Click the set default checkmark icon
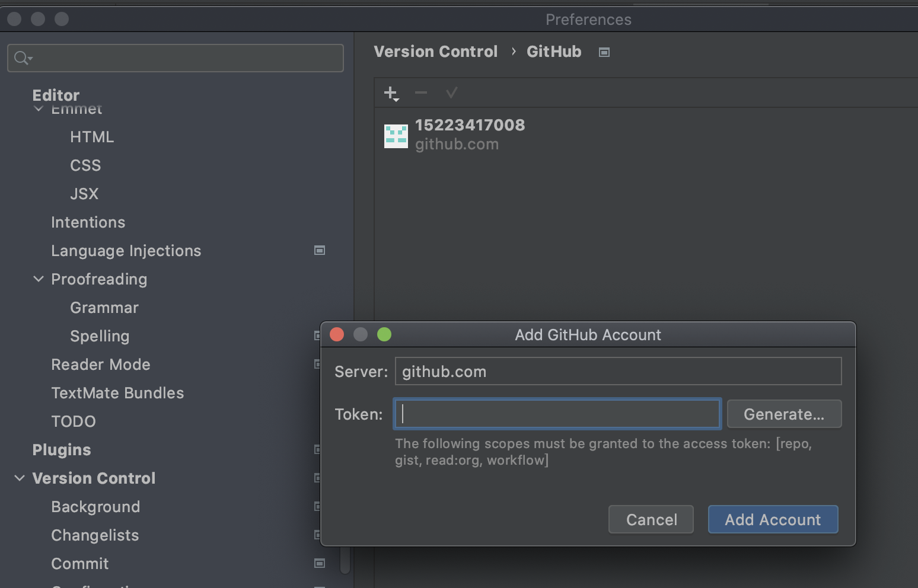Screen dimensions: 918x588 [451, 93]
